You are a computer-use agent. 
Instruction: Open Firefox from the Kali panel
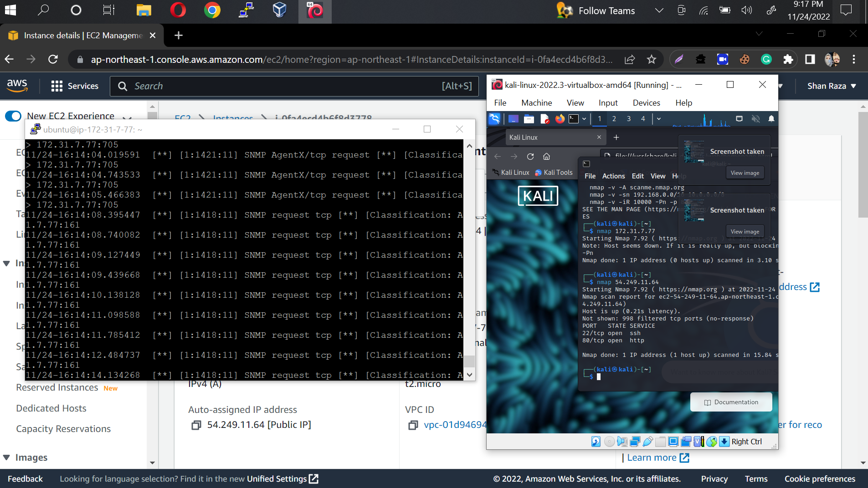560,119
